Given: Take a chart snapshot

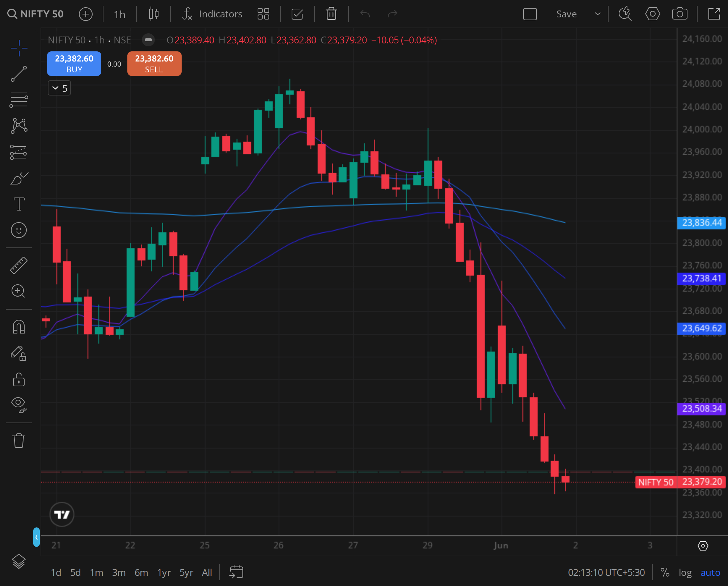Looking at the screenshot, I should click(x=680, y=14).
